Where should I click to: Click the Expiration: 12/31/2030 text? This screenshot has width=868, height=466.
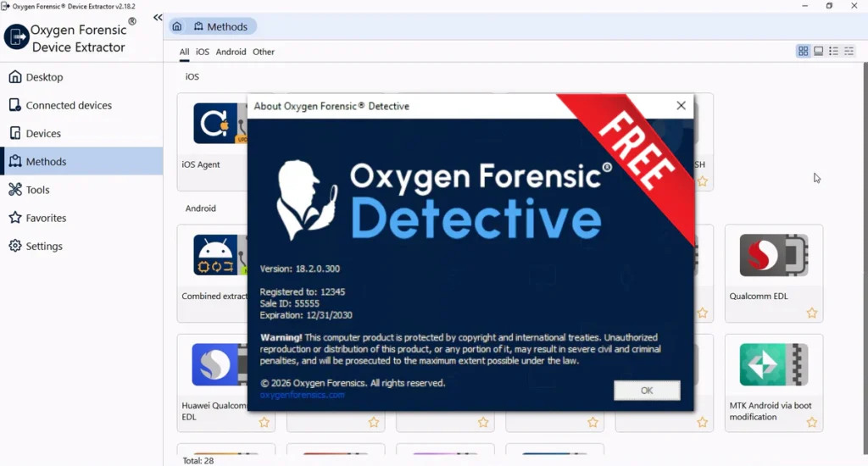click(306, 315)
